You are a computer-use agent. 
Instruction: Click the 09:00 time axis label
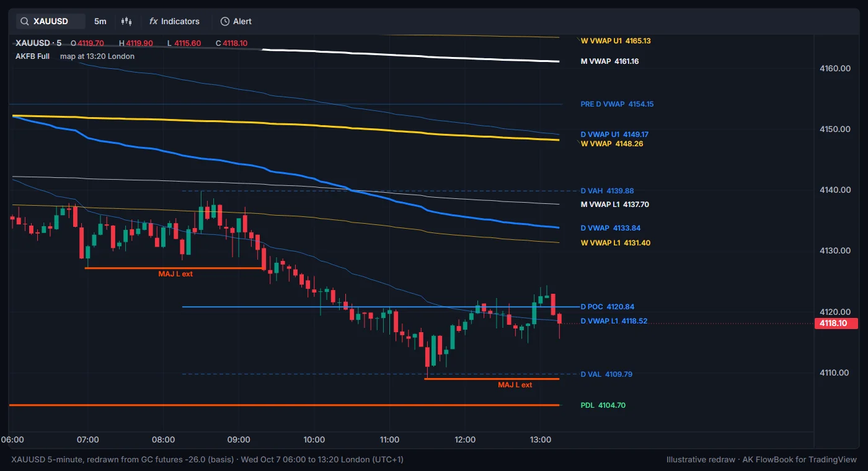pos(239,440)
